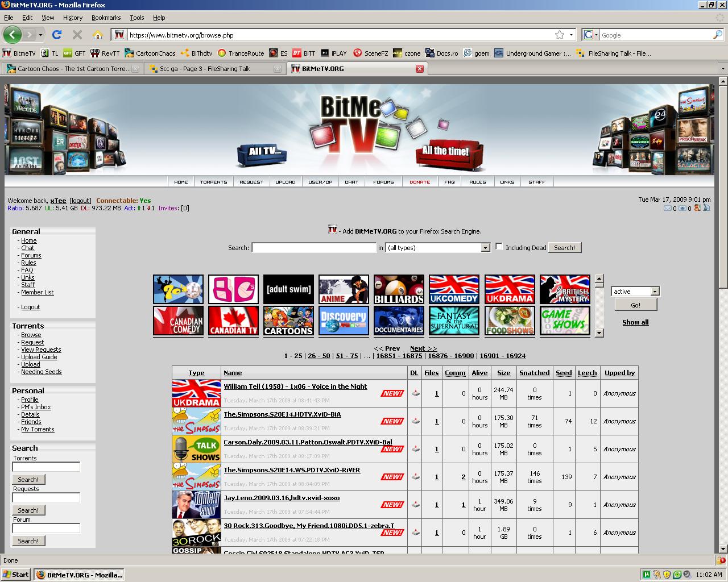Choose the Game Shows category
The width and height of the screenshot is (728, 582).
click(x=565, y=321)
